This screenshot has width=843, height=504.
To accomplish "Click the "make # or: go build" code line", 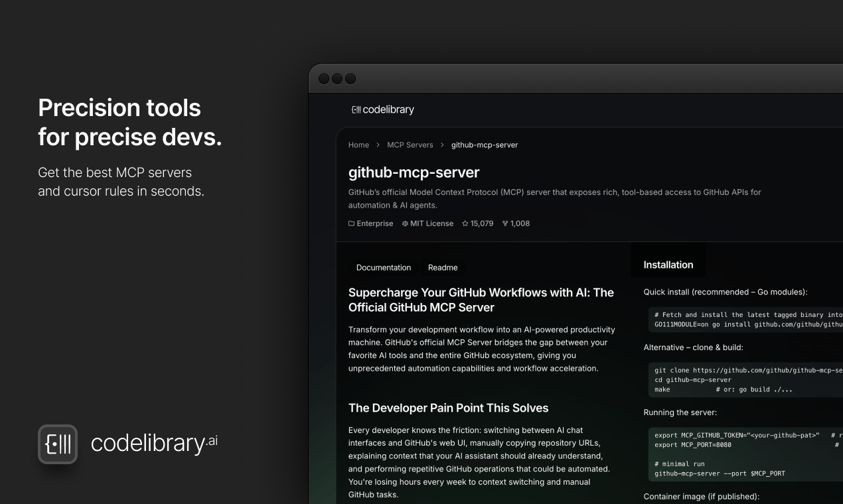I will click(724, 389).
